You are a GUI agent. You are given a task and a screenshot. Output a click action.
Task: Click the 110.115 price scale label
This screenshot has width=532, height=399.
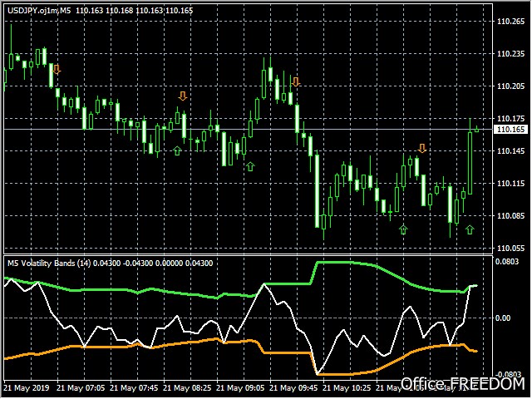coord(510,183)
